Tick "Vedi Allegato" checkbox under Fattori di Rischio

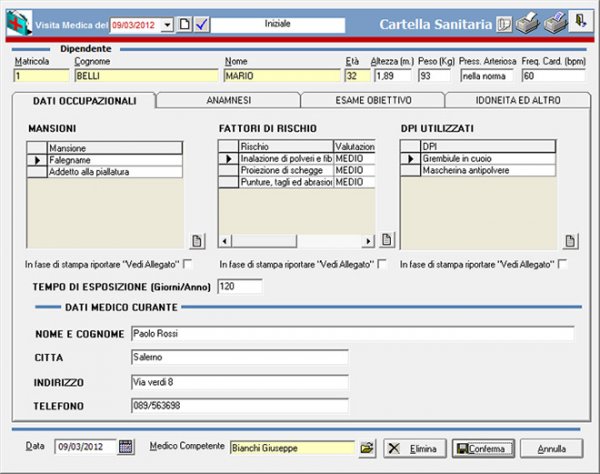(383, 263)
